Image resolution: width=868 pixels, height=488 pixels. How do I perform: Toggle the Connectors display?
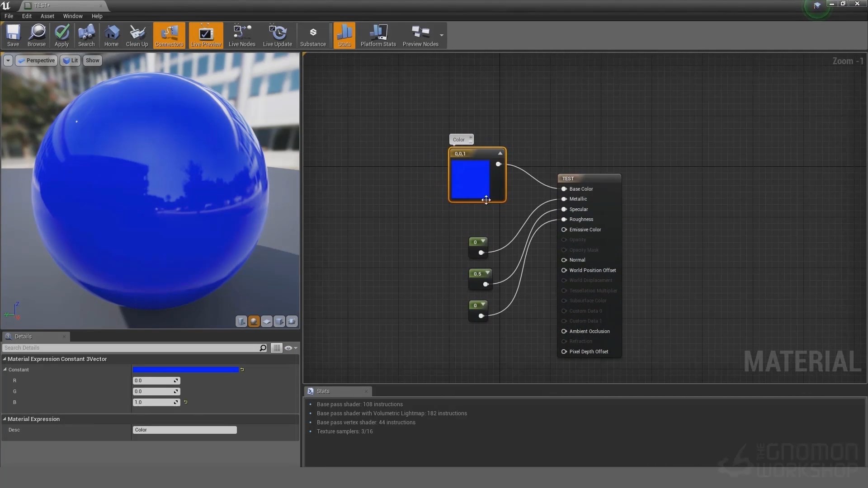169,36
